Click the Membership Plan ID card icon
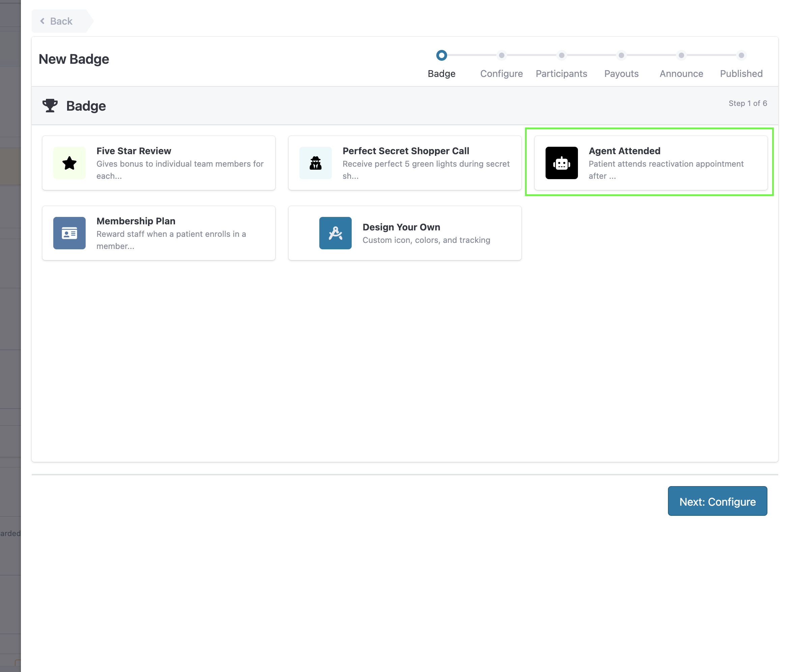Viewport: 789px width, 672px height. click(69, 233)
